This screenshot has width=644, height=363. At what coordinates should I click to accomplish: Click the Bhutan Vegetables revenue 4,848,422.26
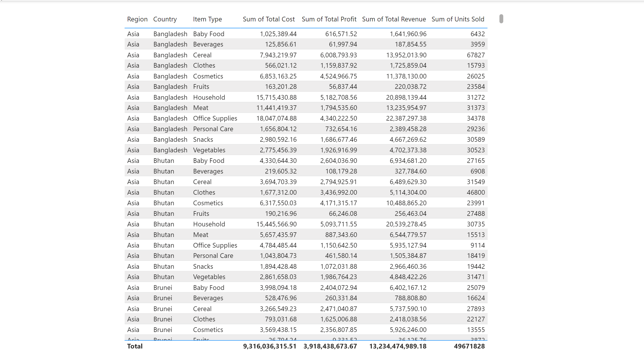pos(408,277)
